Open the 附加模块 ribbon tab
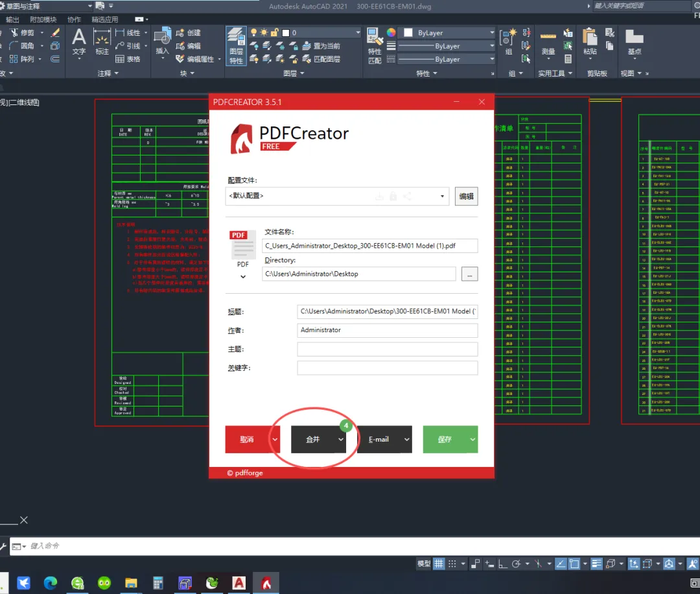The image size is (700, 594). click(x=43, y=19)
